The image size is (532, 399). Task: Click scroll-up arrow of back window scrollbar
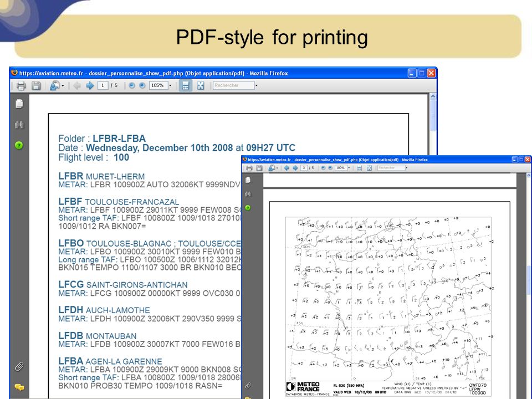tap(433, 96)
